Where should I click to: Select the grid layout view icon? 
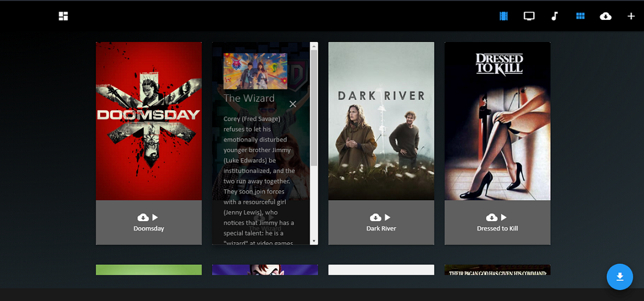pyautogui.click(x=580, y=16)
